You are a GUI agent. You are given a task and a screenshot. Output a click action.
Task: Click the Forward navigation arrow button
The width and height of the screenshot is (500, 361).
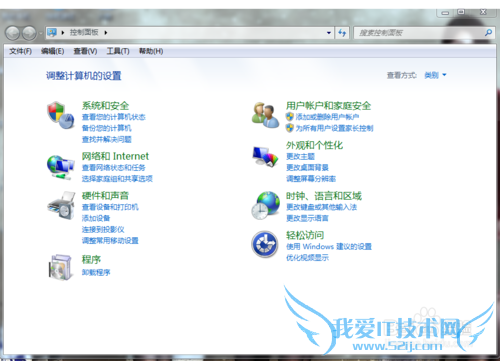[29, 33]
